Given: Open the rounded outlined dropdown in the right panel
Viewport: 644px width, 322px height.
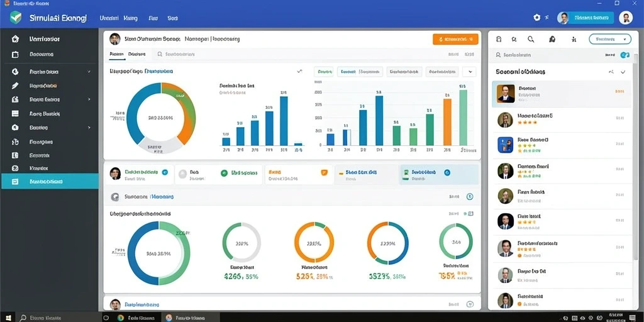Looking at the screenshot, I should pyautogui.click(x=610, y=39).
